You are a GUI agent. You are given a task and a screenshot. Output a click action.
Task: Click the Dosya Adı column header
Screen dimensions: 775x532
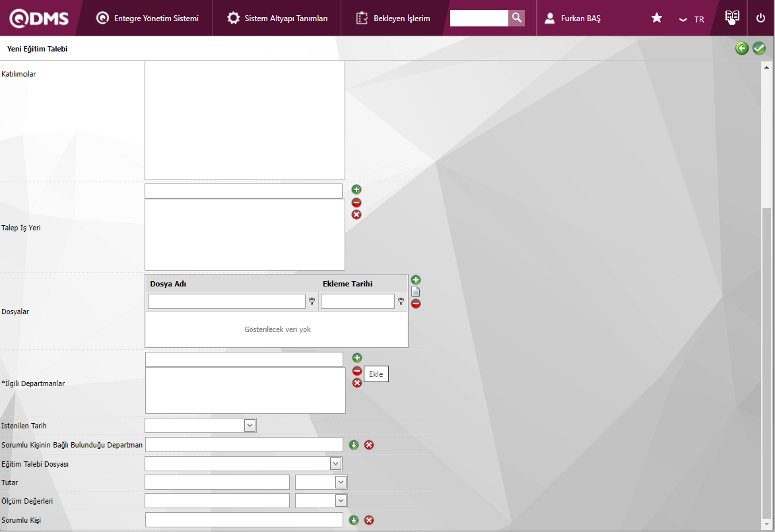point(168,284)
